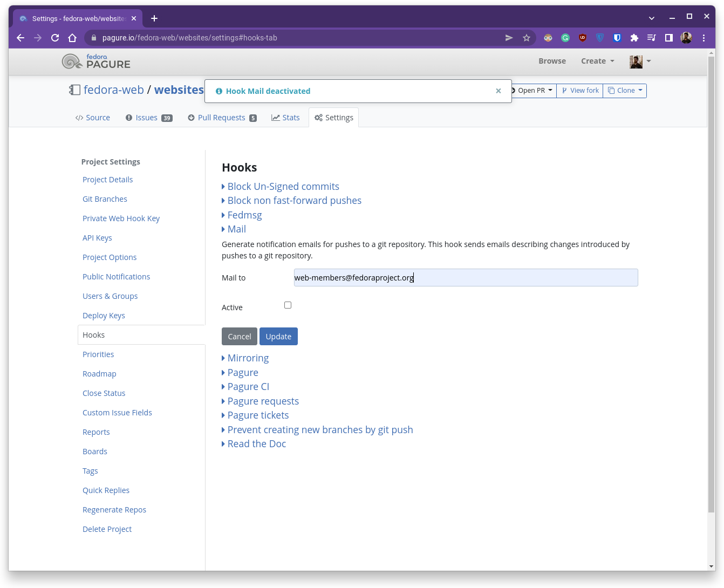Open the browser home page
This screenshot has width=724, height=588.
72,38
